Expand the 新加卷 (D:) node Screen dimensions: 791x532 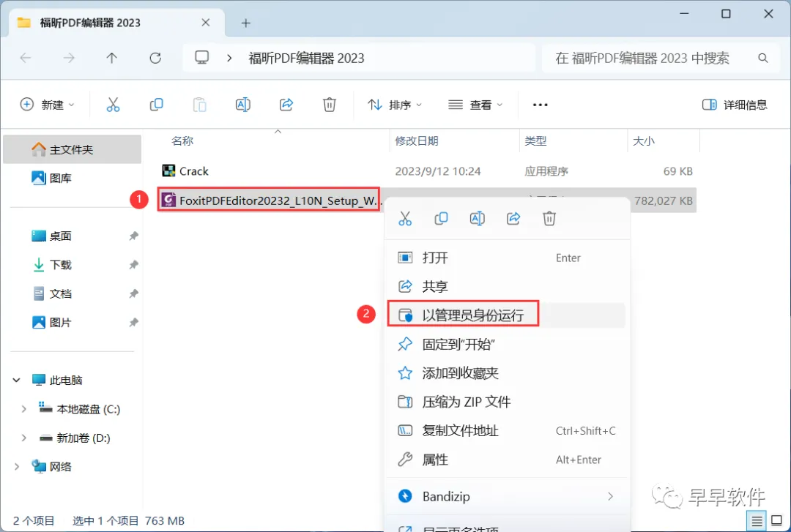click(x=23, y=438)
